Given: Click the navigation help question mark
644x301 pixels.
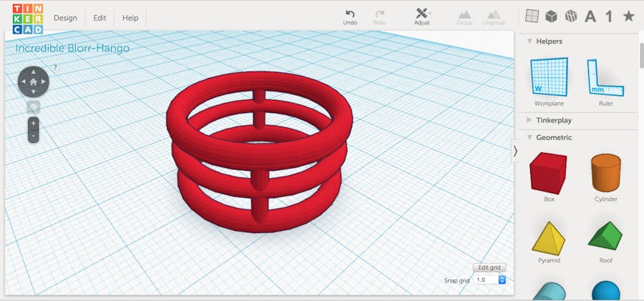Looking at the screenshot, I should click(x=55, y=67).
